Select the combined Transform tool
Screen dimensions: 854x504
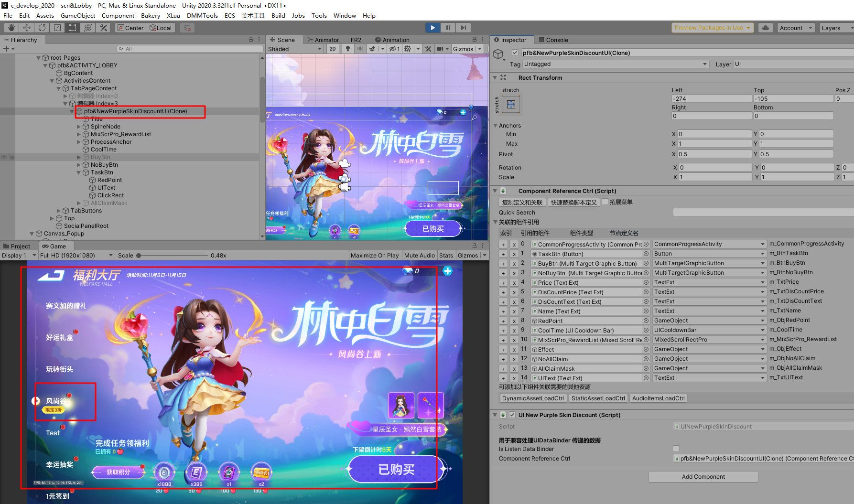click(88, 28)
